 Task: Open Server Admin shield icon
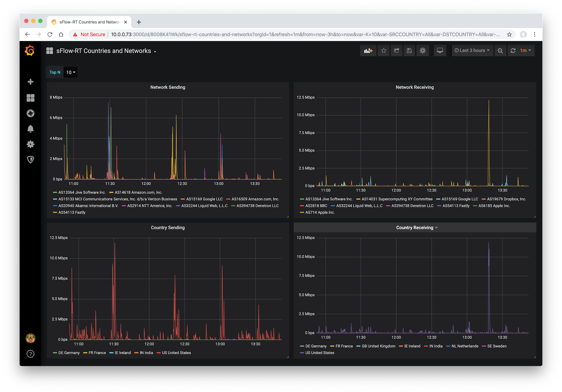pyautogui.click(x=30, y=159)
